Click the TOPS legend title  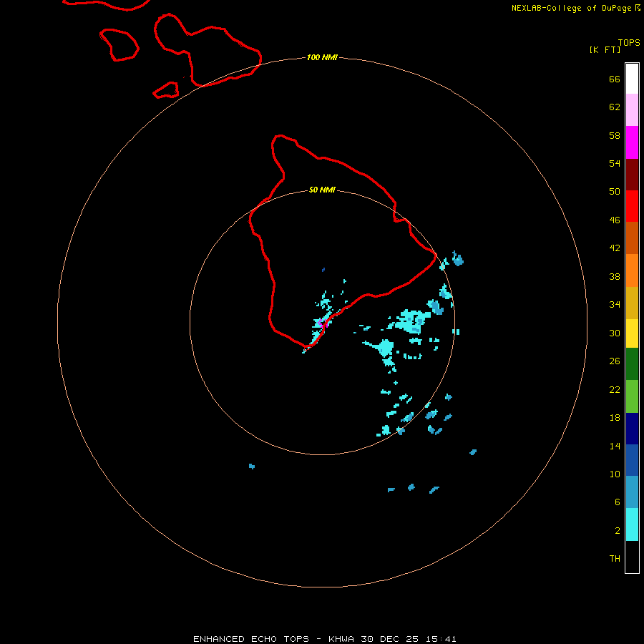click(629, 43)
